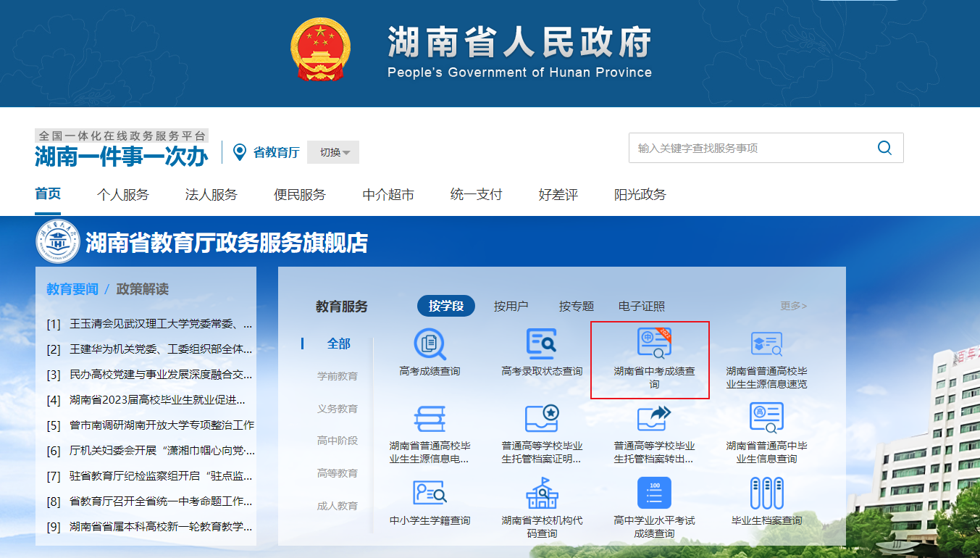Open the 高考录取状态查询 icon
Image resolution: width=980 pixels, height=558 pixels.
tap(542, 344)
